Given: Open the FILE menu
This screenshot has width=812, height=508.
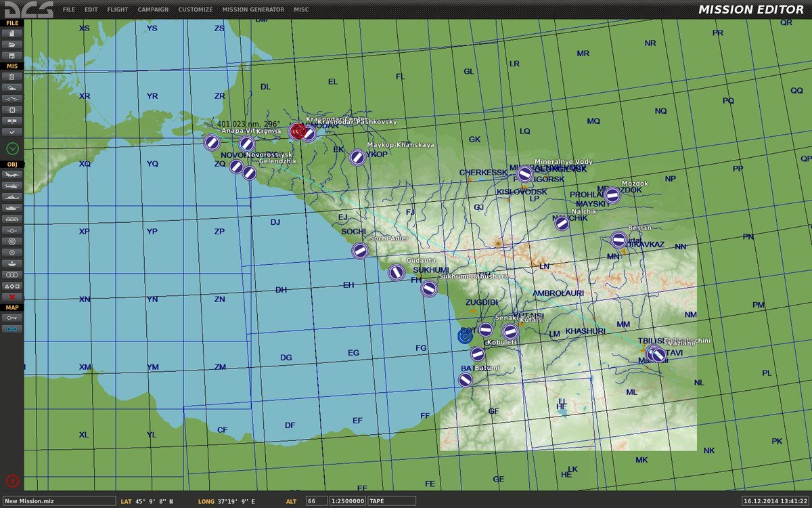Looking at the screenshot, I should coord(68,9).
